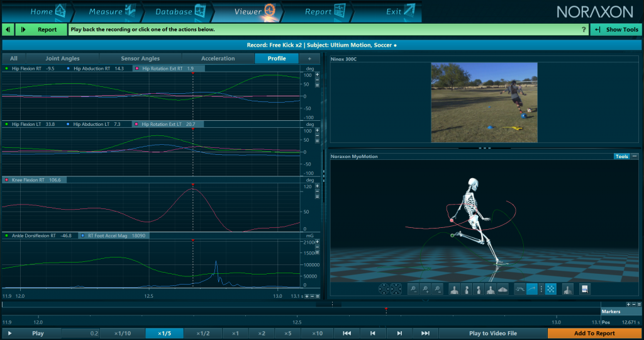
Task: Auto-fit Ankle Dorsiflexion chart vertical scale
Action: pyautogui.click(x=317, y=252)
